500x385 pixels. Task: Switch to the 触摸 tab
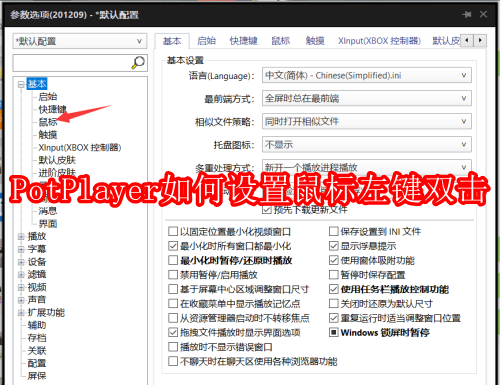(x=315, y=41)
